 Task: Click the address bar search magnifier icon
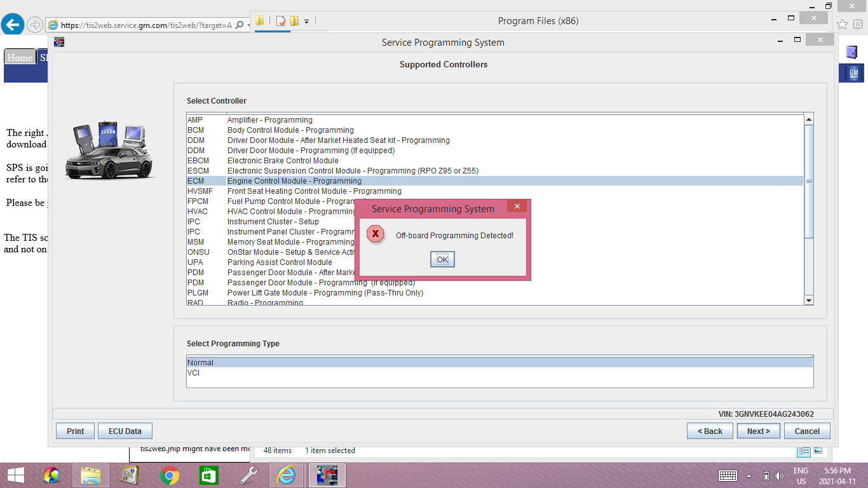pos(240,25)
